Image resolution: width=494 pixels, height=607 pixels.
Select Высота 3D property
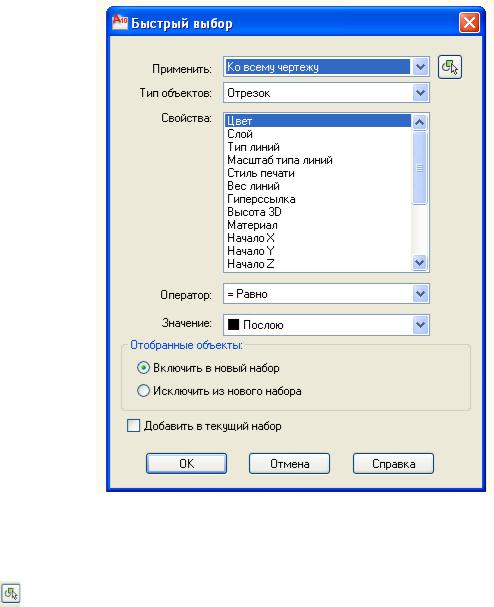(x=317, y=212)
